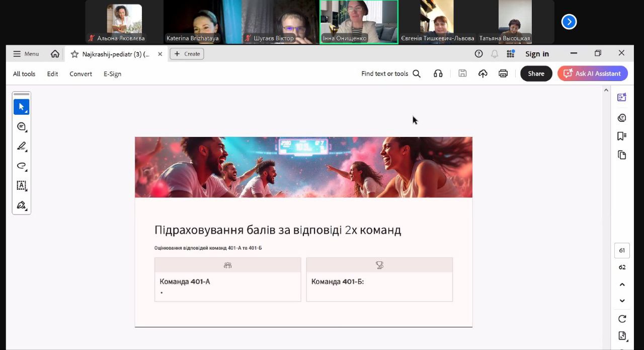Select the arrow selection tool
This screenshot has height=350, width=644.
pyautogui.click(x=21, y=107)
